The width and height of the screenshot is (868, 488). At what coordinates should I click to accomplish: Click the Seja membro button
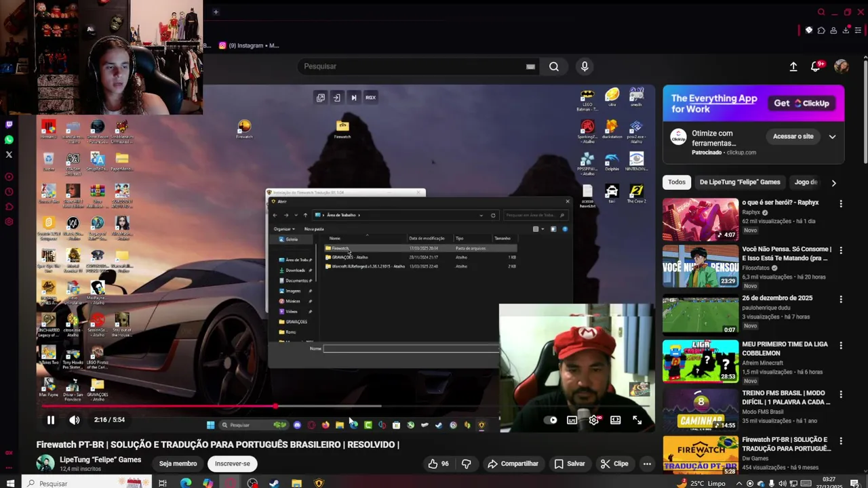[x=178, y=464]
